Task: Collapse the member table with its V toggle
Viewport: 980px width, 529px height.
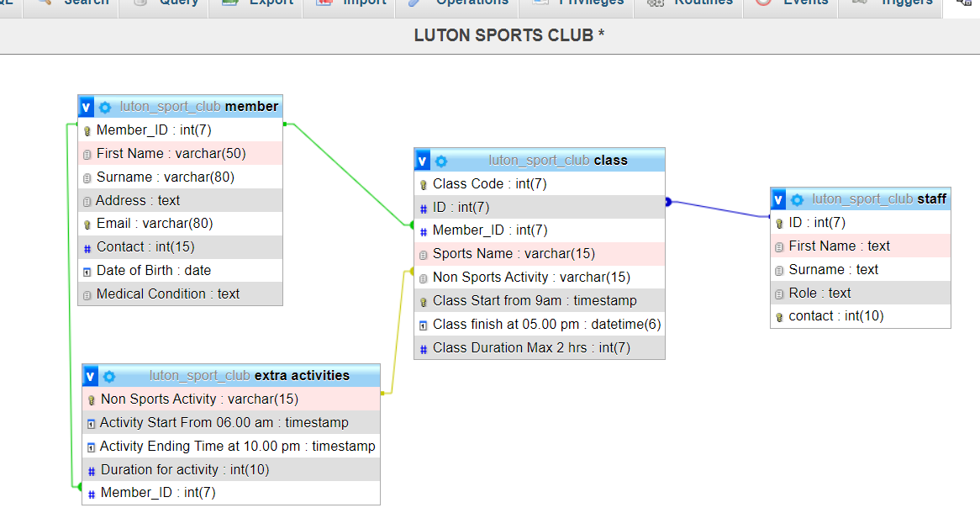Action: point(86,107)
